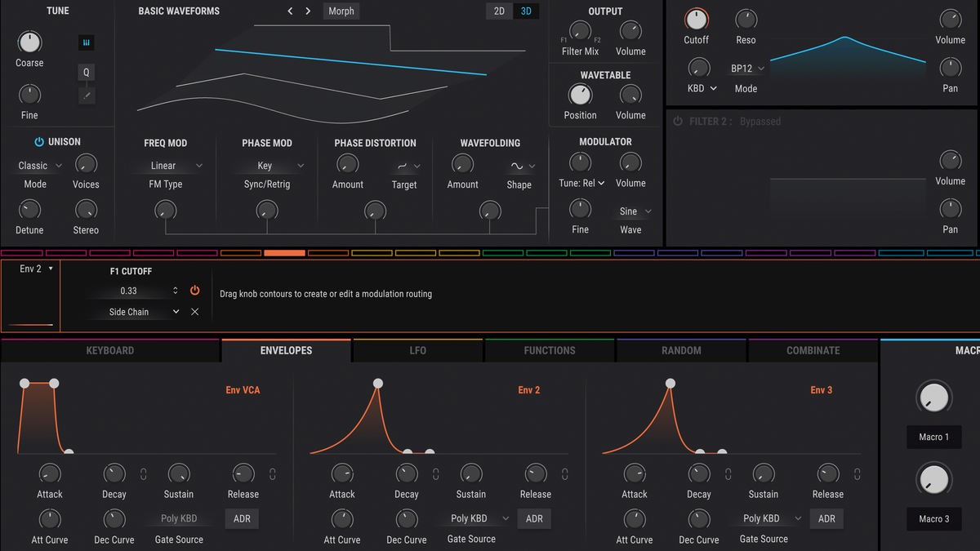Remove the Side Chain routing with the X icon

coord(194,311)
